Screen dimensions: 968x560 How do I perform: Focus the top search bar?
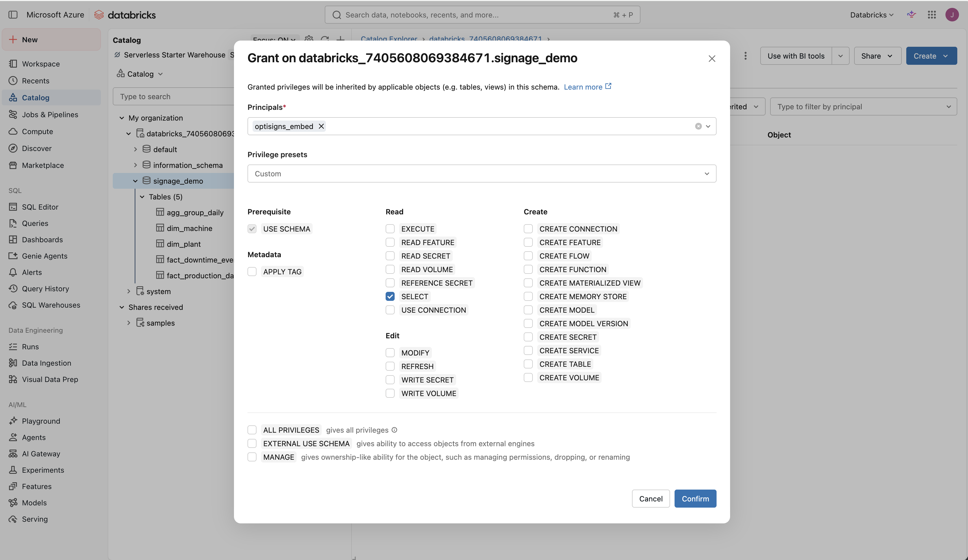(x=483, y=15)
